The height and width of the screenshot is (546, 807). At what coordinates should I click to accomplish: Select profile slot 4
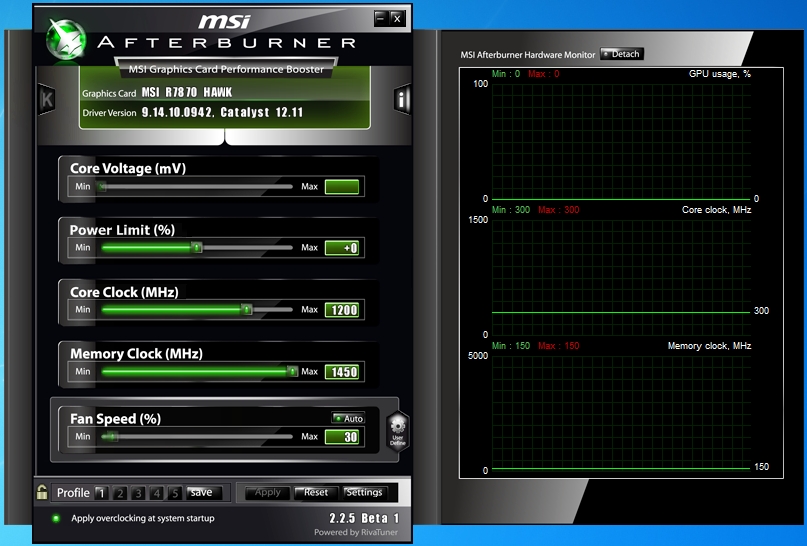[156, 493]
